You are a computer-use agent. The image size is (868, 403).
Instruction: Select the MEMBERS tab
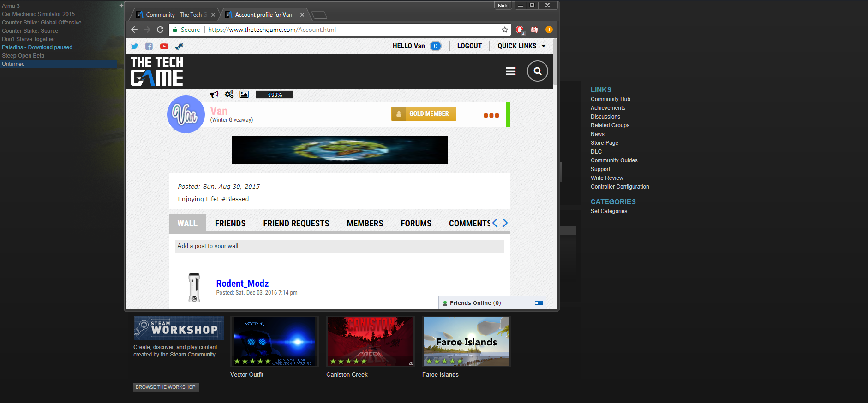click(x=365, y=224)
